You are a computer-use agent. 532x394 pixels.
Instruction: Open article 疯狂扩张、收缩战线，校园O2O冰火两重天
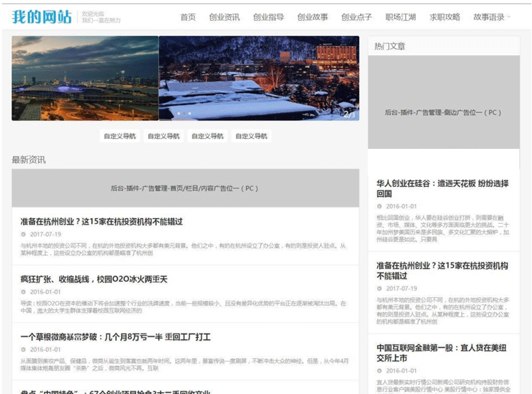pyautogui.click(x=94, y=280)
